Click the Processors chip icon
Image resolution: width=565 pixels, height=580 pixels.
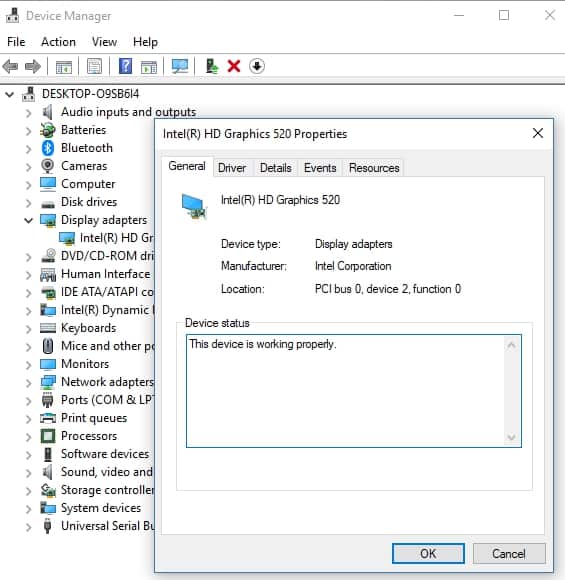coord(48,436)
